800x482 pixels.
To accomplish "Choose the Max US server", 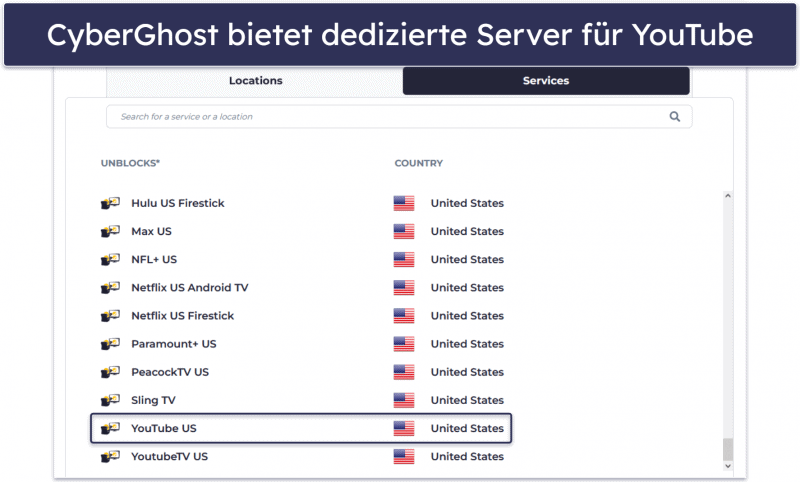I will coord(151,231).
